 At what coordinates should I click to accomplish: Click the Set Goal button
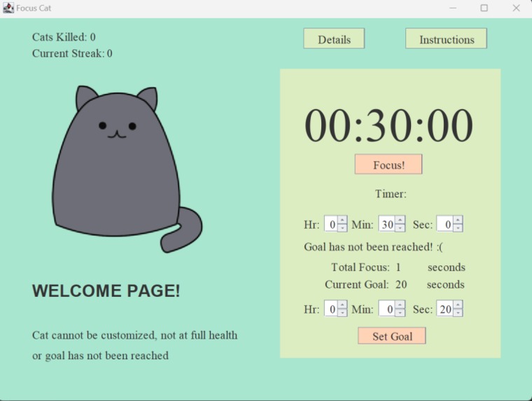click(392, 336)
